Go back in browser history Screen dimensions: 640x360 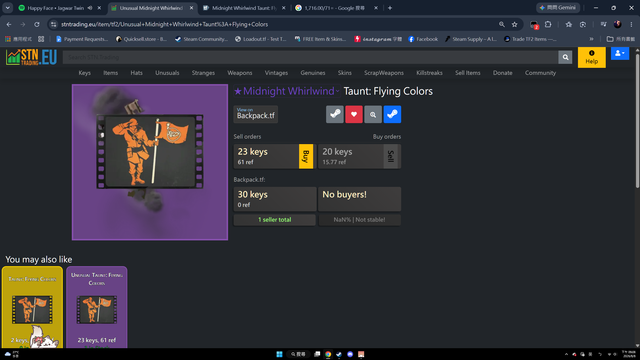point(9,24)
